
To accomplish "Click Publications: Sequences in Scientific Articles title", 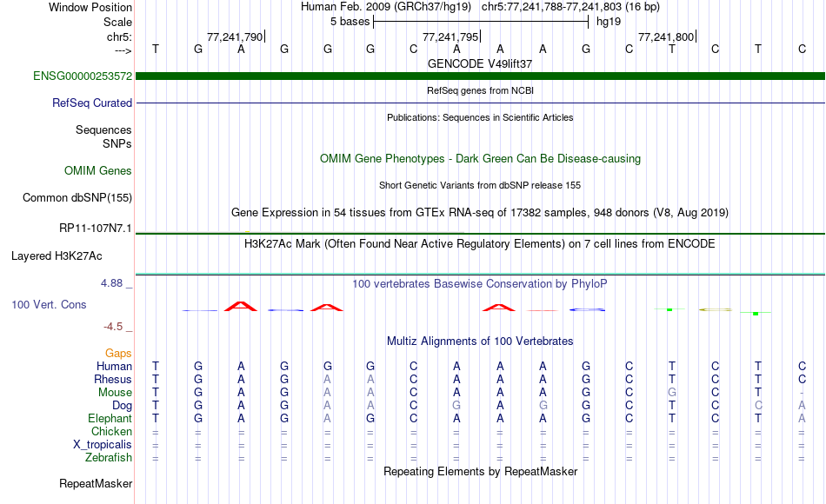I will [480, 117].
